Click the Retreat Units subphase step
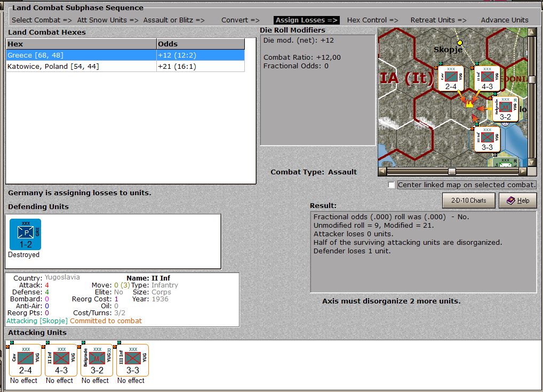Screen dimensions: 543x392 [x=438, y=20]
